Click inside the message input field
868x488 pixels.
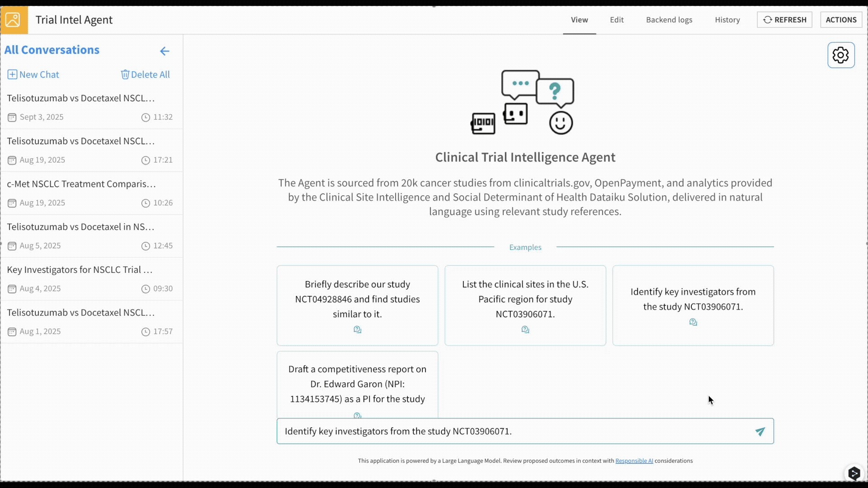point(497,431)
